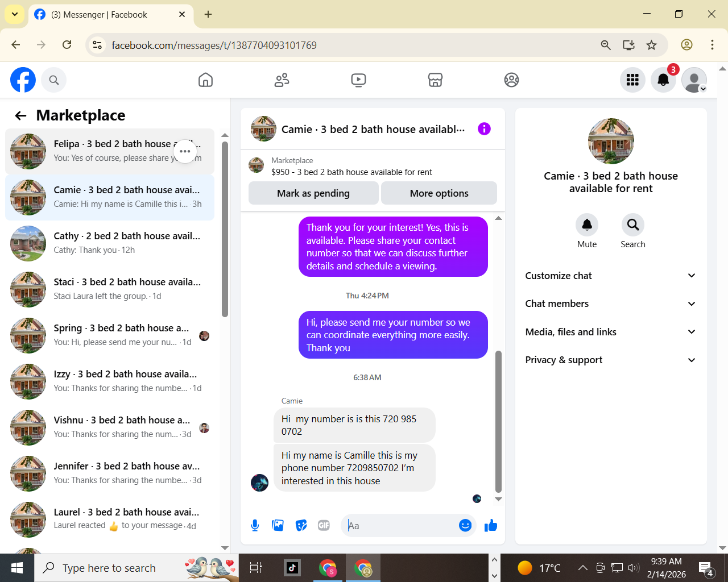The height and width of the screenshot is (582, 728).
Task: Open the notifications bell with 3 badge
Action: pyautogui.click(x=663, y=80)
